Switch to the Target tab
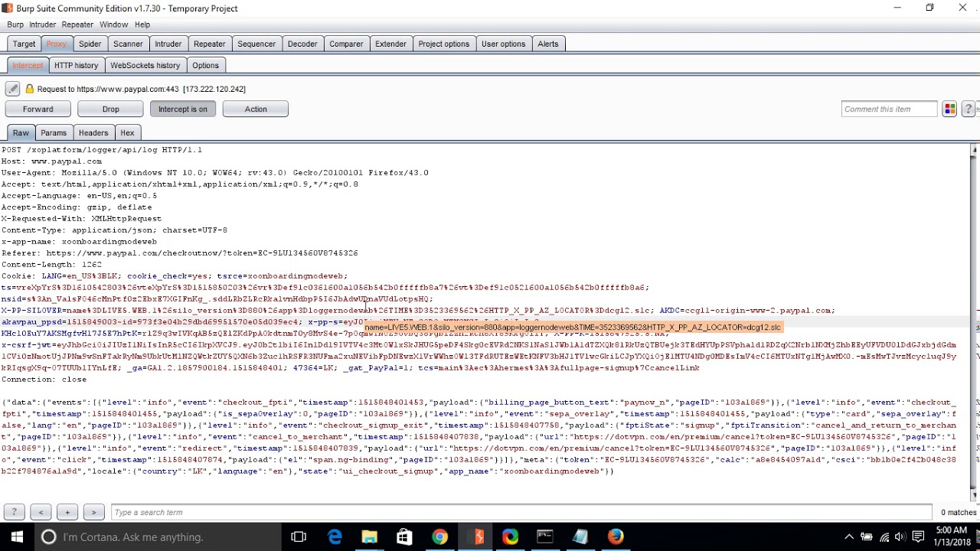This screenshot has width=980, height=551. click(x=24, y=44)
